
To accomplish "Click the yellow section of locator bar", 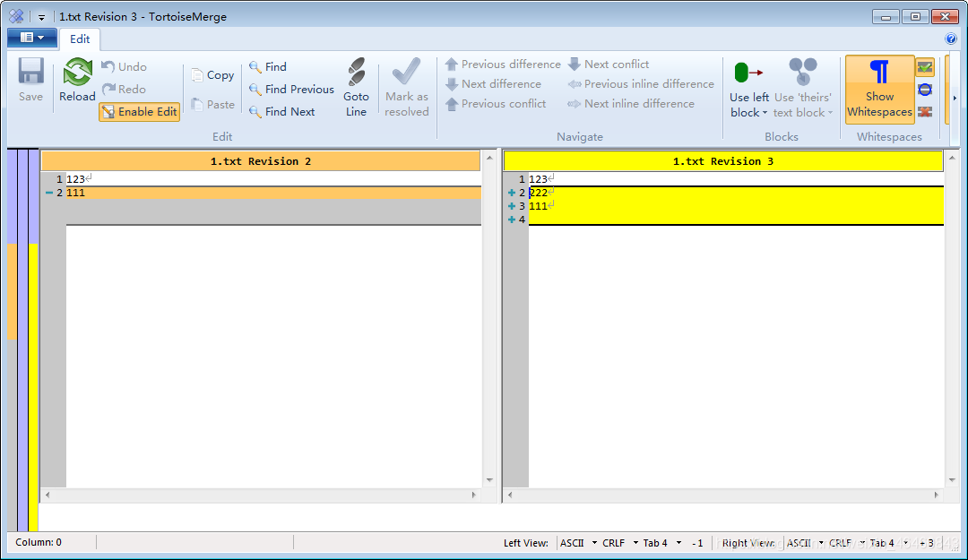I will point(33,387).
